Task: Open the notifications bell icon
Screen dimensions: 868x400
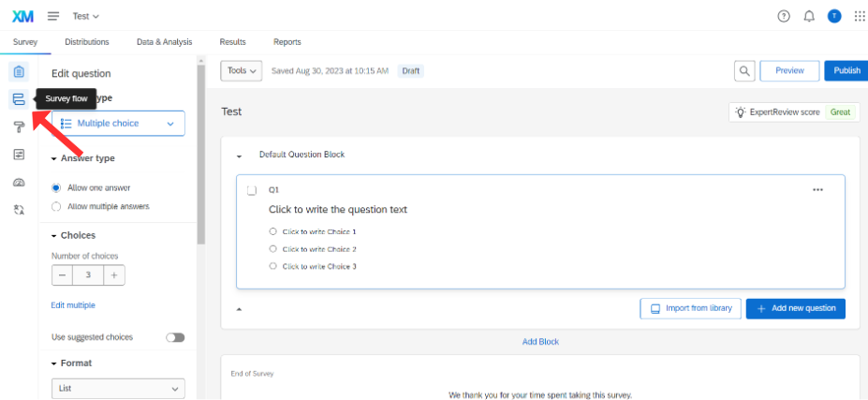Action: (x=809, y=16)
